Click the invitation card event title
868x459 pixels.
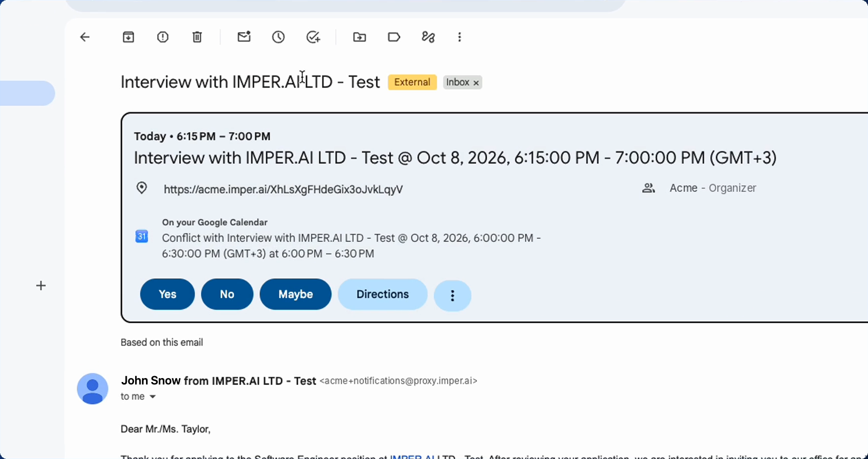455,158
